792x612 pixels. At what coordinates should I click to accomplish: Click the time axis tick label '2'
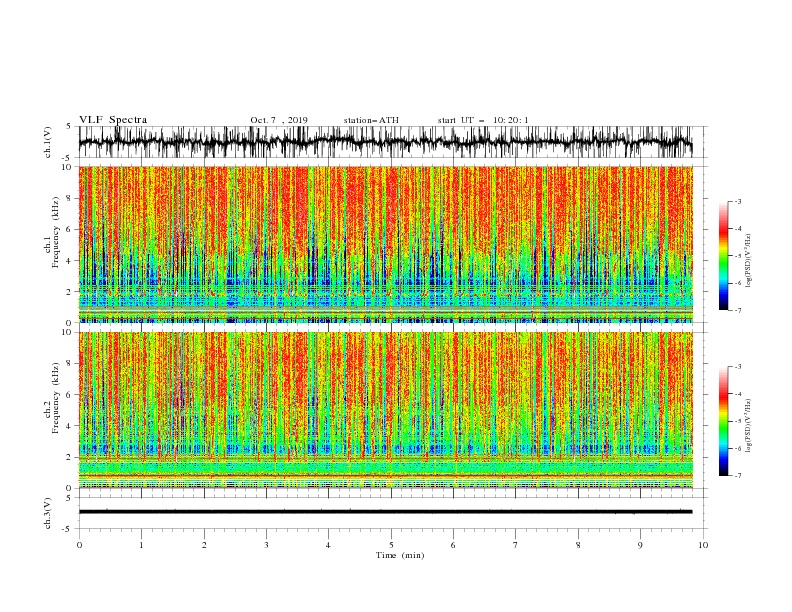click(x=204, y=545)
